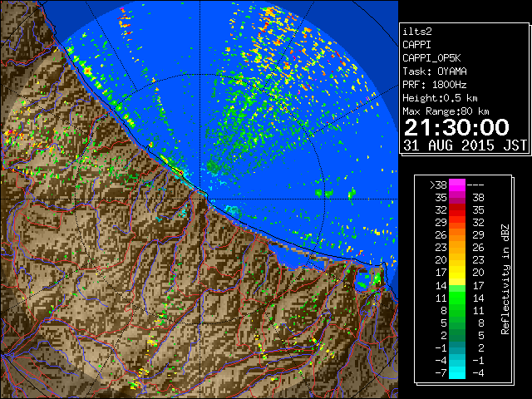Click the 'ilts2' label in info box

point(417,32)
